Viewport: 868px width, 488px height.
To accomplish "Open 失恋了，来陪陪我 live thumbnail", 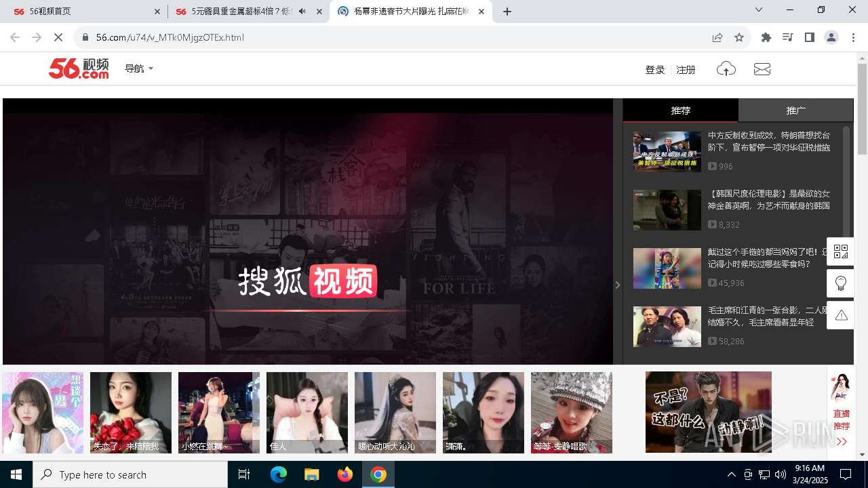I will tap(131, 412).
